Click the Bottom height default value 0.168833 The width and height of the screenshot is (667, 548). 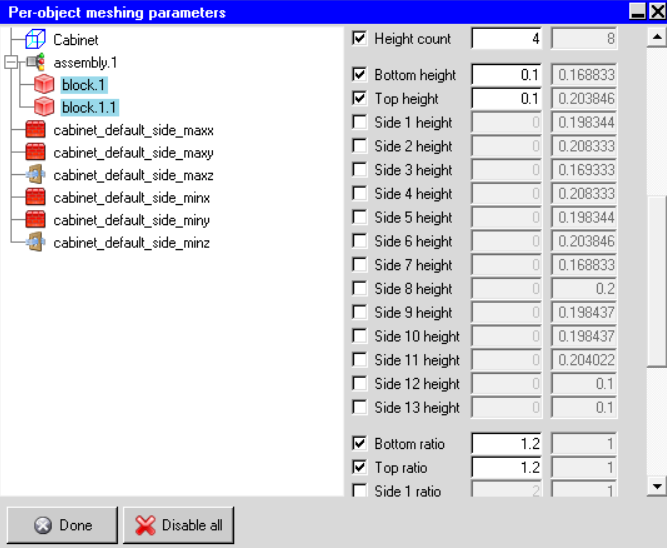(584, 75)
